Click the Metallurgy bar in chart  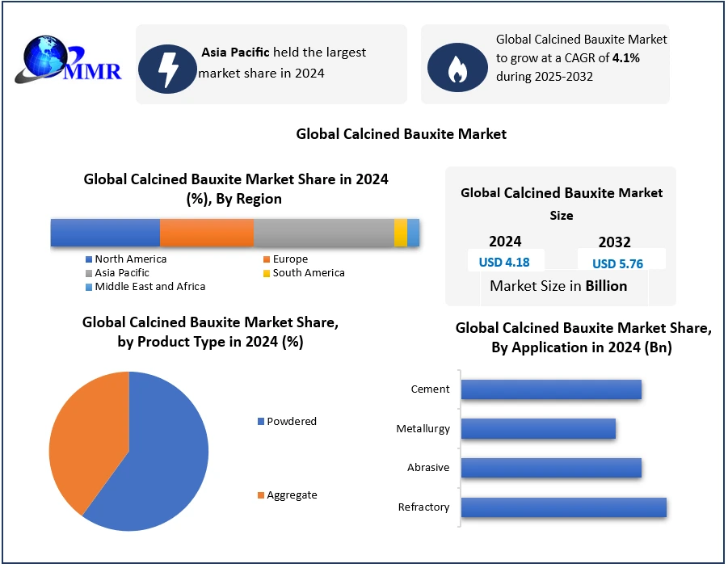click(538, 429)
